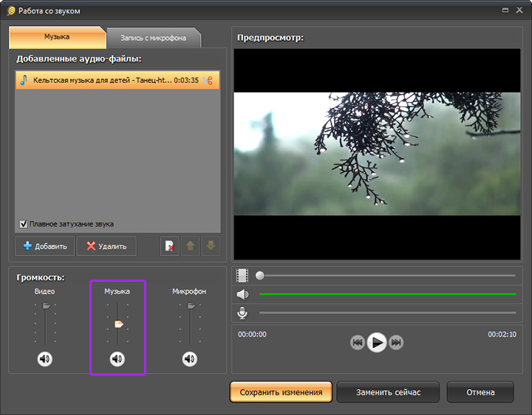Select the Музыка tab

pyautogui.click(x=57, y=37)
